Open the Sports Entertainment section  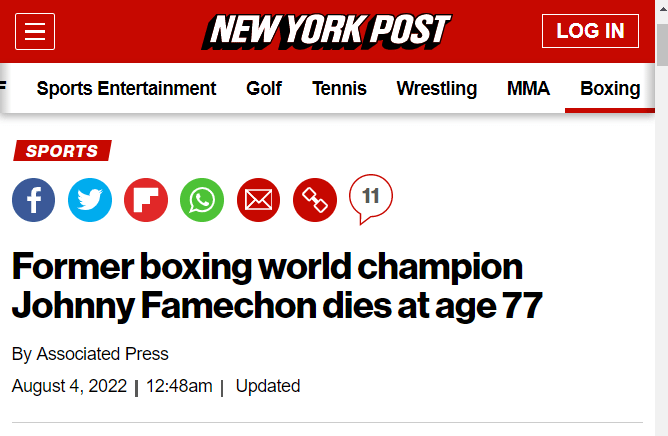[x=126, y=88]
